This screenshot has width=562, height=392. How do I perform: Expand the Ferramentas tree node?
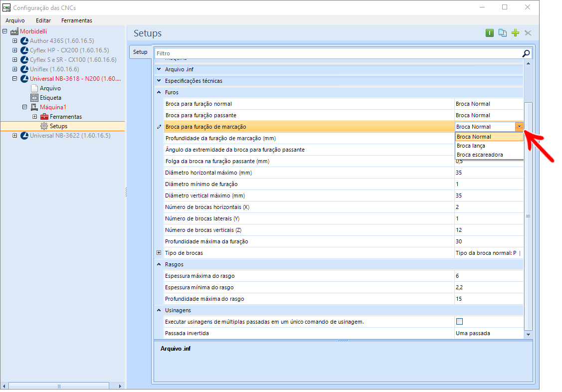pyautogui.click(x=35, y=117)
